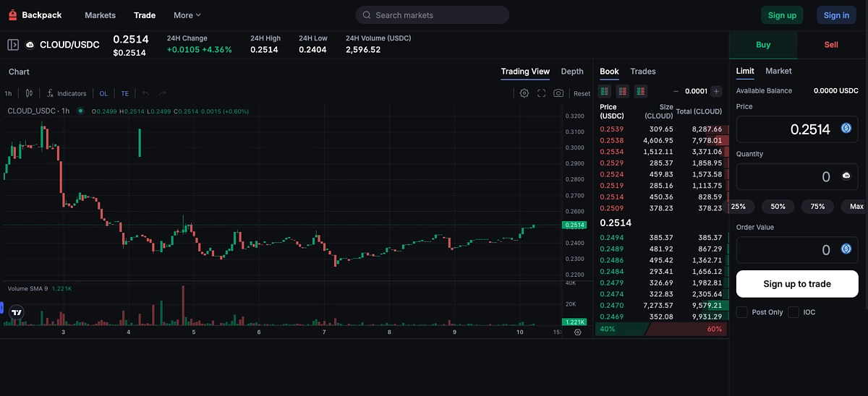Click the USDC coin icon in Order Value field
868x396 pixels.
click(x=846, y=249)
